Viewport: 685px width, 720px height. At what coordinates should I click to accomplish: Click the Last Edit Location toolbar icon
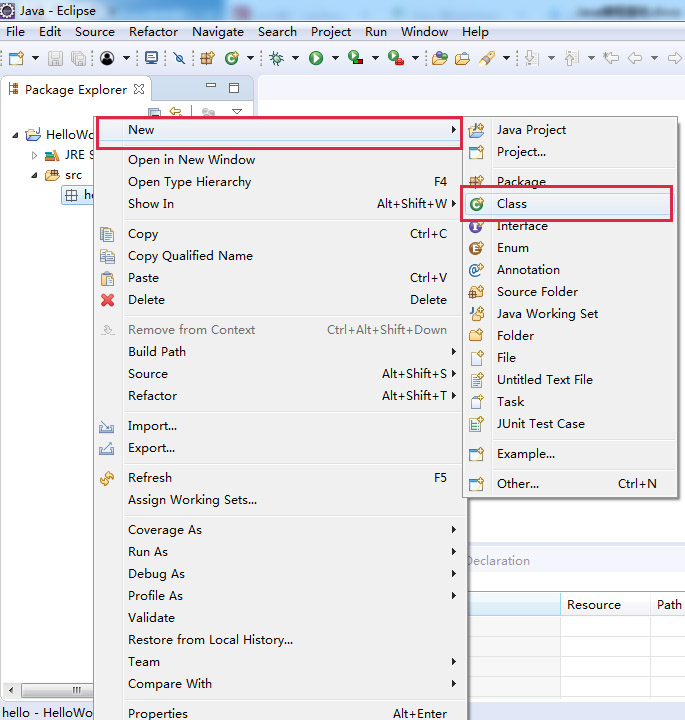(611, 58)
